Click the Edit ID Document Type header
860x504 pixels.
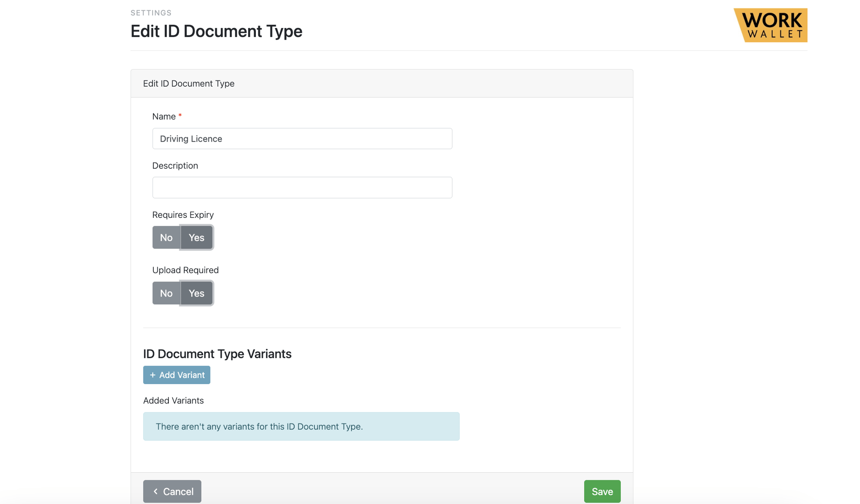pos(216,31)
